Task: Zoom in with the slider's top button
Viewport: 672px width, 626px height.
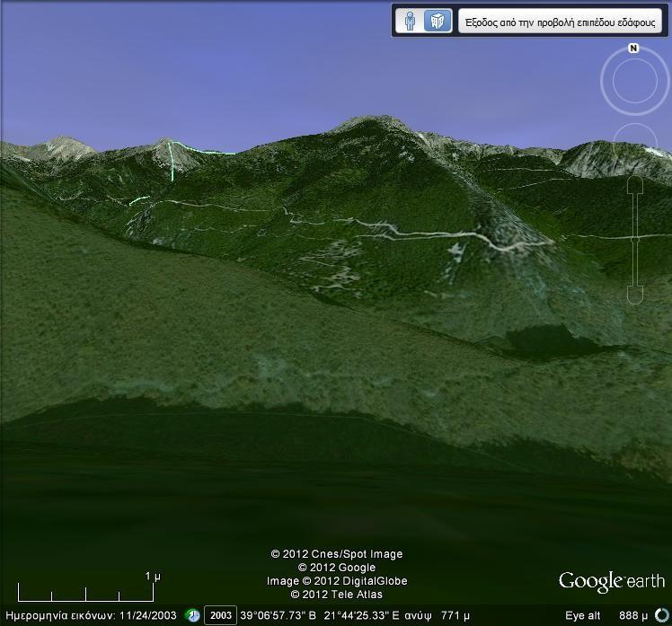Action: click(x=635, y=185)
